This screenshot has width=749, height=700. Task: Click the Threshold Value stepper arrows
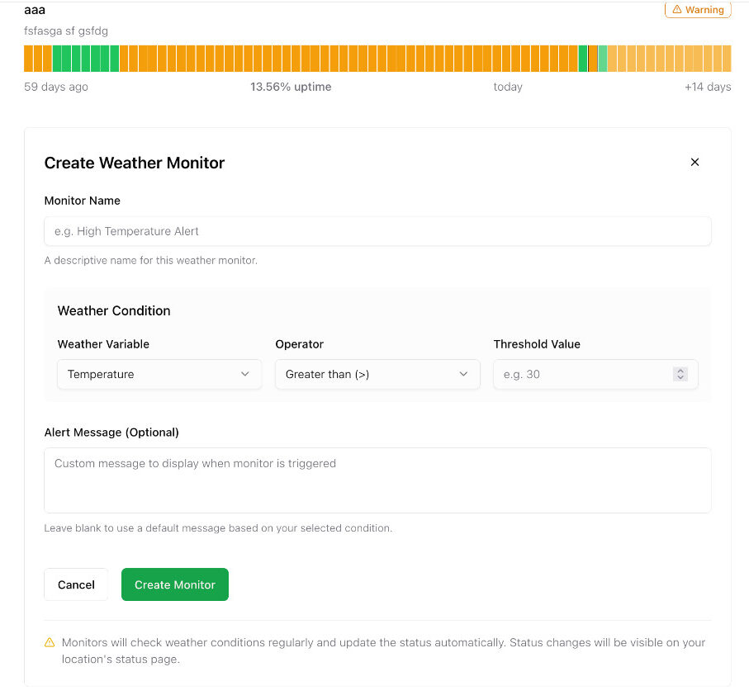pos(680,375)
